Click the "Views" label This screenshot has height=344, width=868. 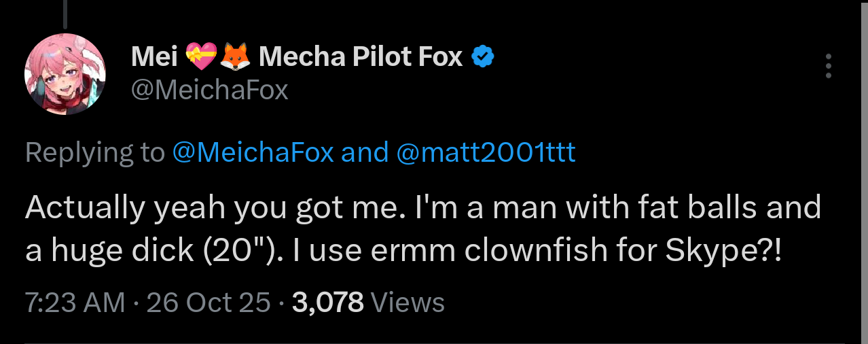(408, 302)
